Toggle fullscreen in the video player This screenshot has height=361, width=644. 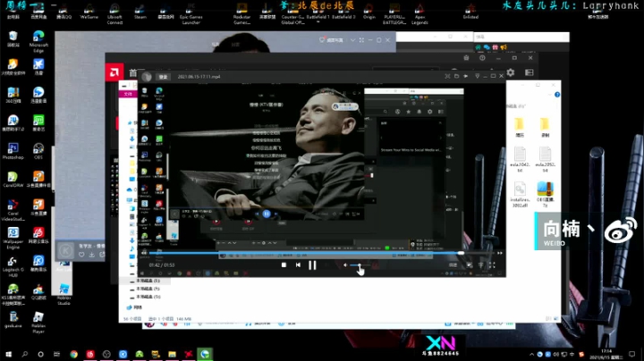[492, 265]
